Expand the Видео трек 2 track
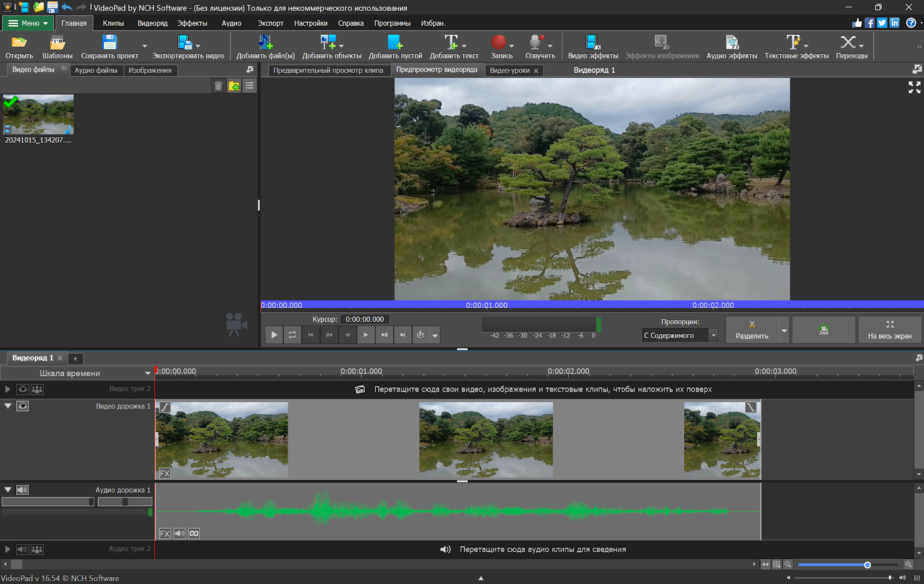924x584 pixels. pyautogui.click(x=8, y=389)
